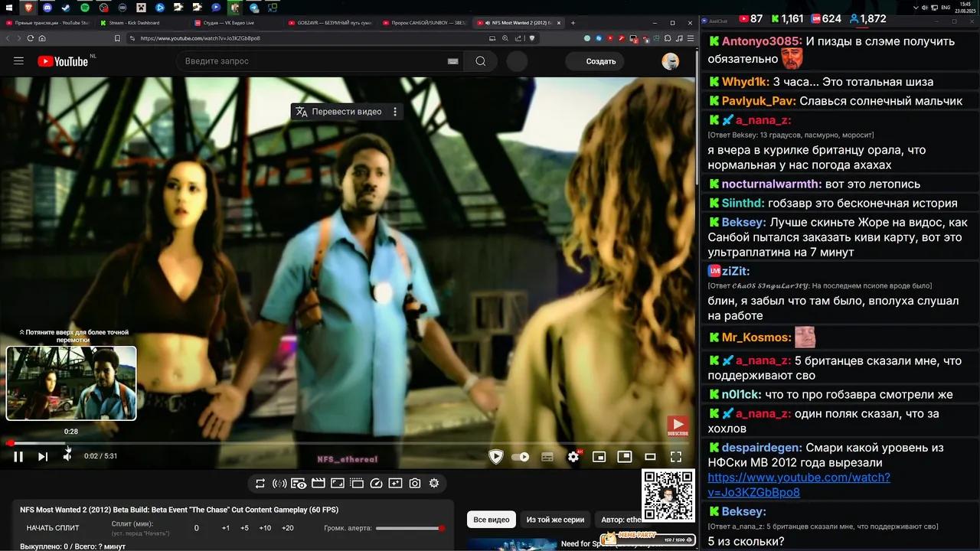Go to the YouTube home logo
980x551 pixels.
(x=62, y=61)
